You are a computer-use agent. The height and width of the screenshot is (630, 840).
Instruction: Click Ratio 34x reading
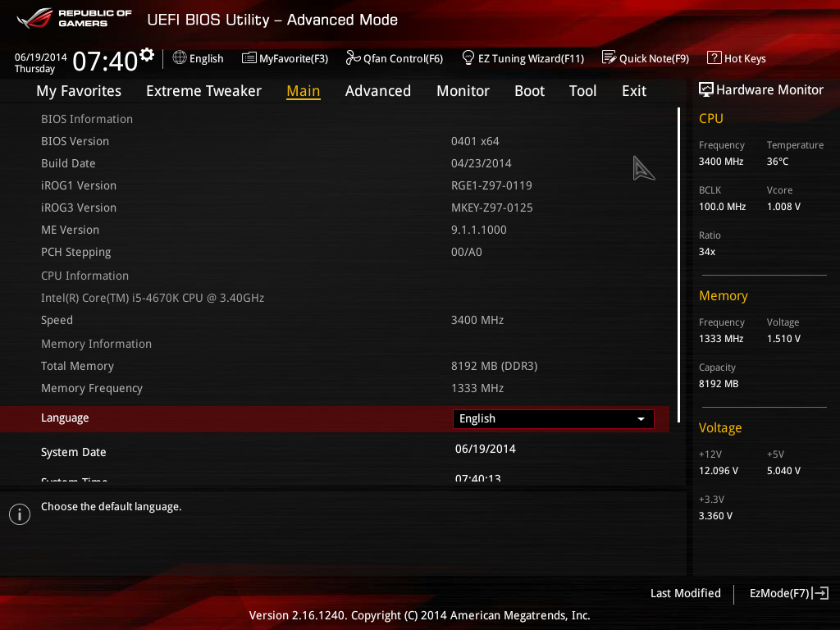[x=706, y=251]
